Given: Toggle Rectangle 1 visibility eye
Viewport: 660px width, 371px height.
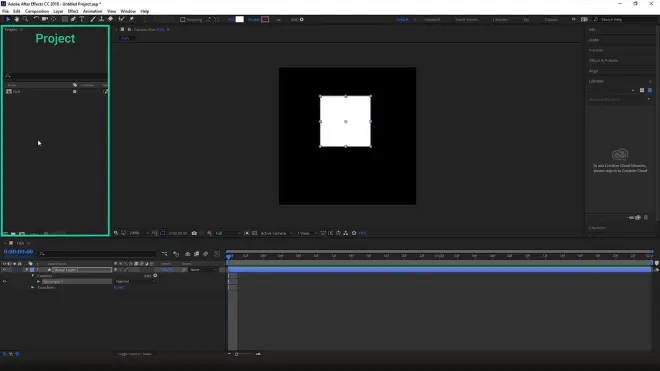Looking at the screenshot, I should (x=5, y=281).
